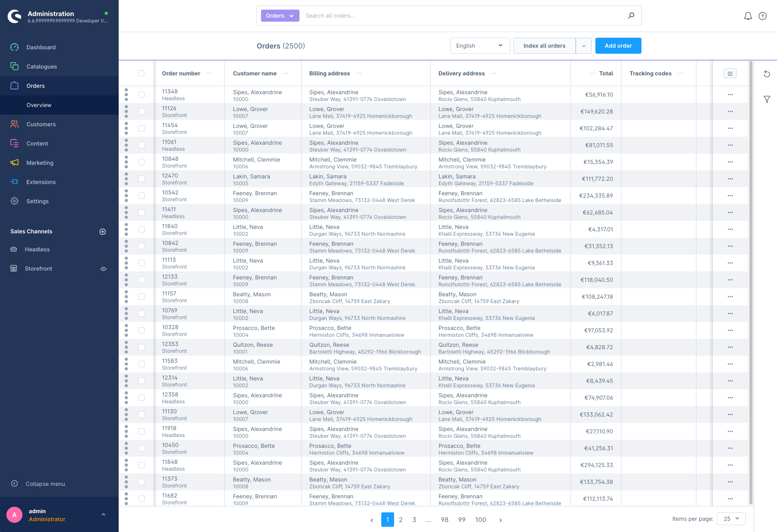Image resolution: width=777 pixels, height=532 pixels.
Task: Toggle checkbox on order 11126
Action: coord(142,112)
